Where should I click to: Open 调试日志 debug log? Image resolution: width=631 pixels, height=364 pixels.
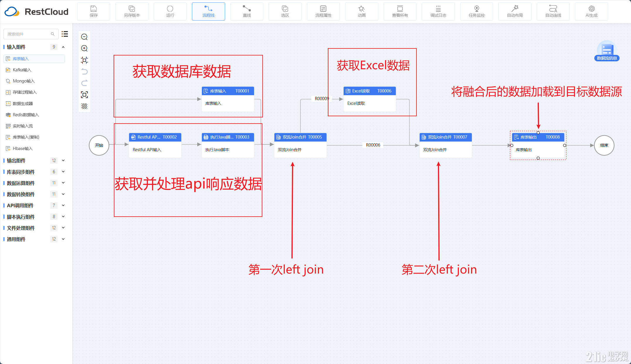438,11
